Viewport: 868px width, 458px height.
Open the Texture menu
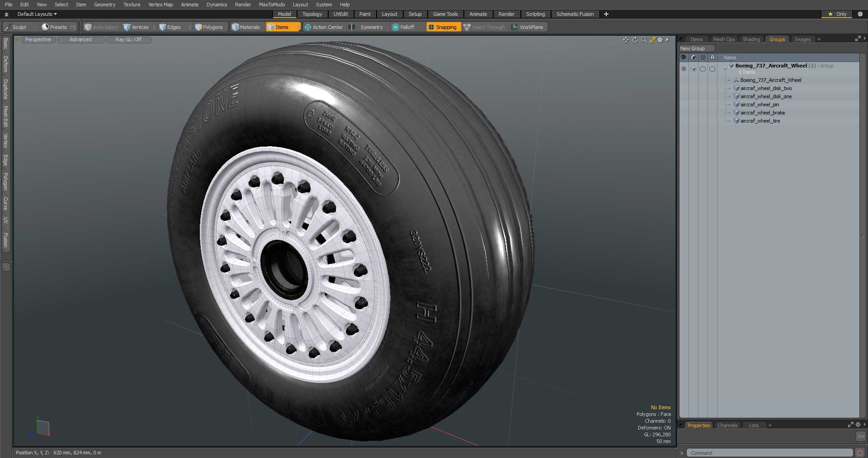[132, 5]
